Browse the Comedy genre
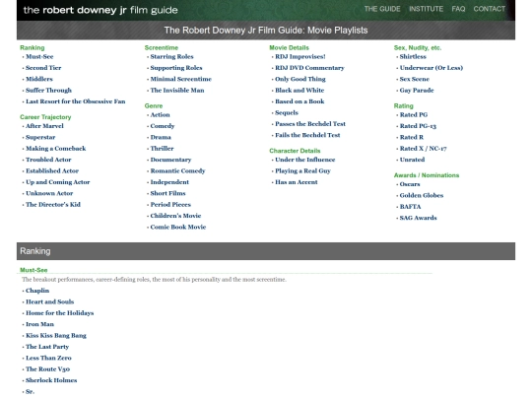Image resolution: width=532 pixels, height=399 pixels. tap(163, 126)
